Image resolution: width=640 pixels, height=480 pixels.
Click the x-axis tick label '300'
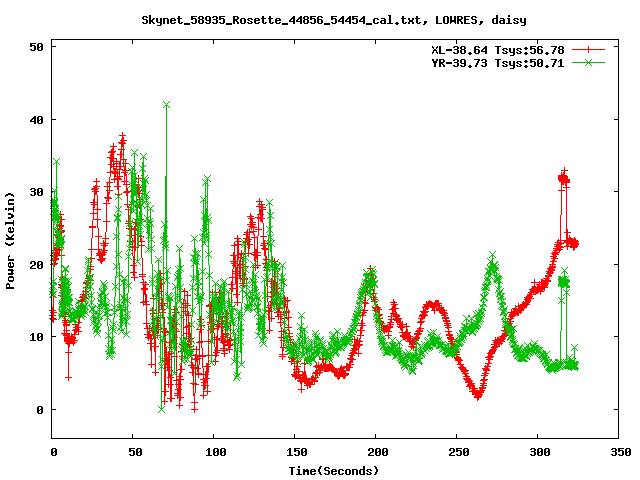[x=540, y=452]
